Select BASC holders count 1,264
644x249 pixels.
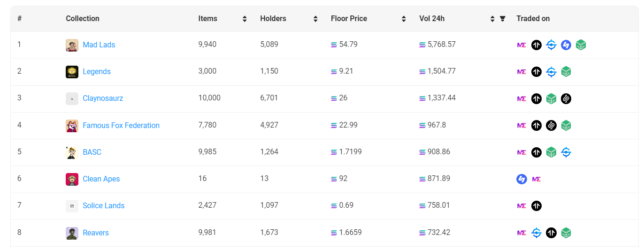pyautogui.click(x=269, y=152)
